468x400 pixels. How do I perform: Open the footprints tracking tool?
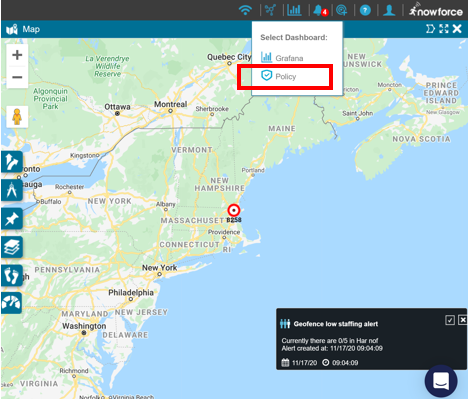pos(12,275)
